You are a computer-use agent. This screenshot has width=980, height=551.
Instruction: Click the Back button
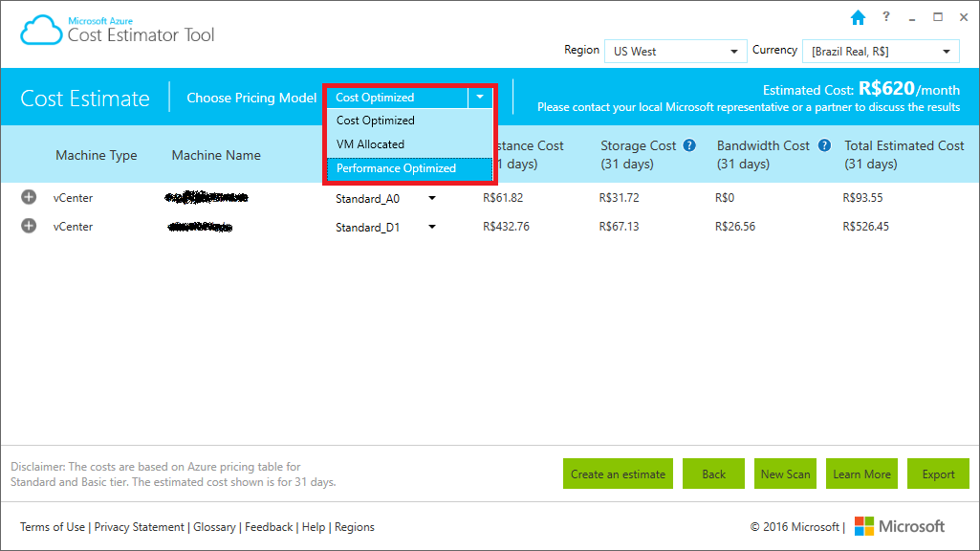pos(714,474)
